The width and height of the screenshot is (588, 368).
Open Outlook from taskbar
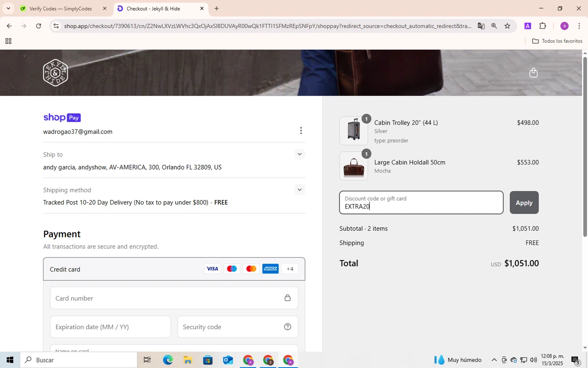pos(228,360)
